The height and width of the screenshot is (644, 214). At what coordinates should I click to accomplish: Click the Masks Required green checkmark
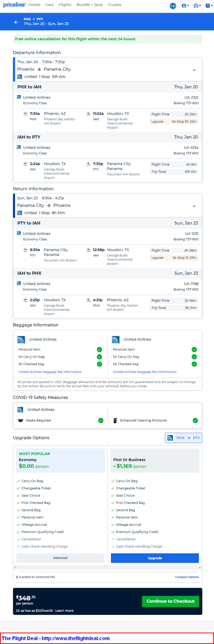(x=101, y=420)
